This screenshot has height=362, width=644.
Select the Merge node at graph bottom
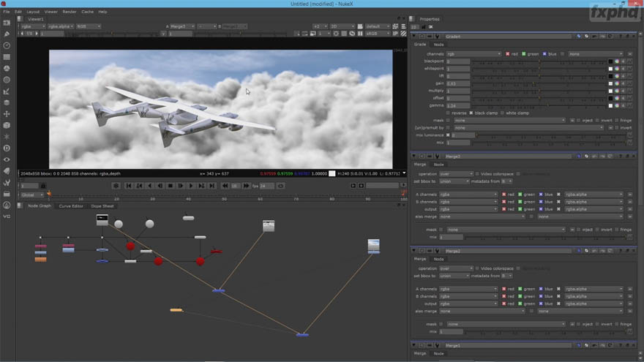[302, 335]
